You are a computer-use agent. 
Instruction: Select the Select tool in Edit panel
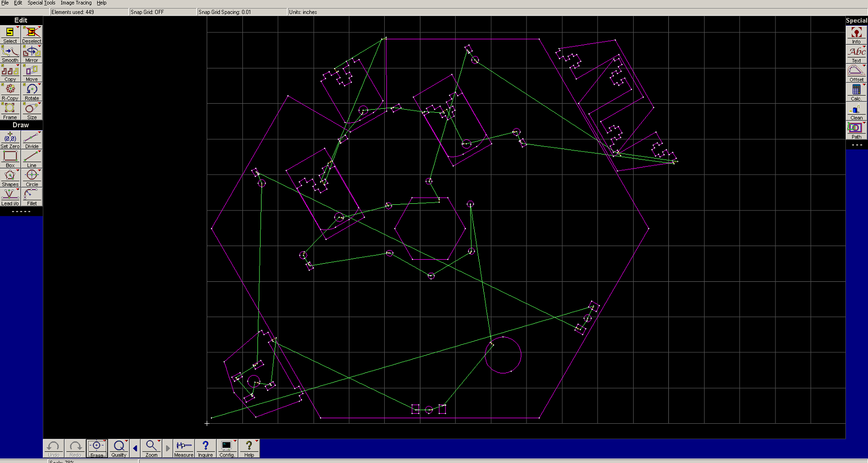coord(10,35)
